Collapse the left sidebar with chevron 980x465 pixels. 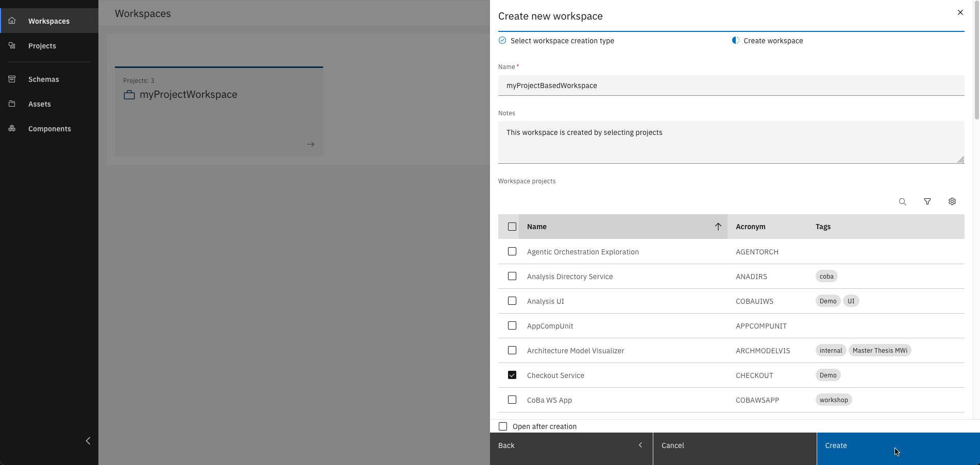click(88, 441)
